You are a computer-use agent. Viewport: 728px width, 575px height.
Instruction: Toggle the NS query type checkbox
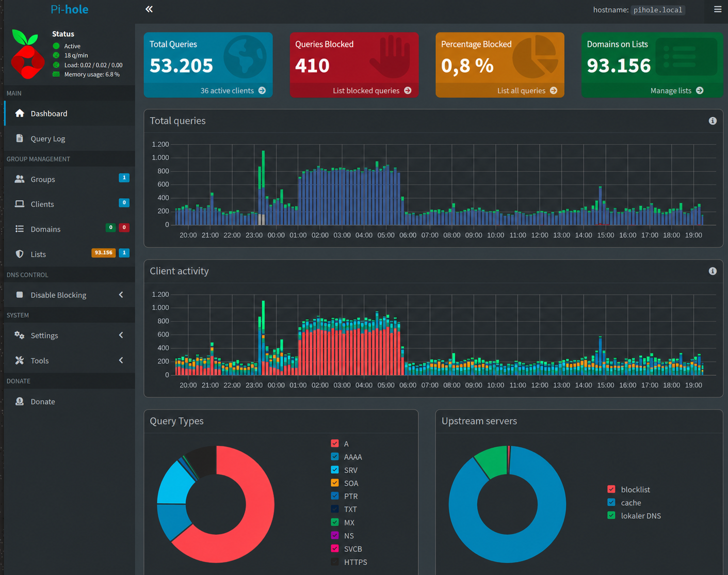(335, 535)
